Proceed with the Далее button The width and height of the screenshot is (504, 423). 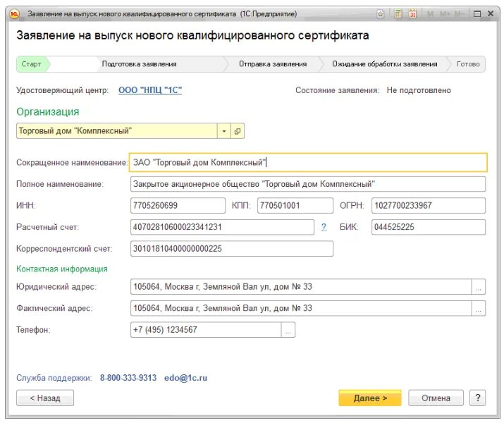click(370, 398)
